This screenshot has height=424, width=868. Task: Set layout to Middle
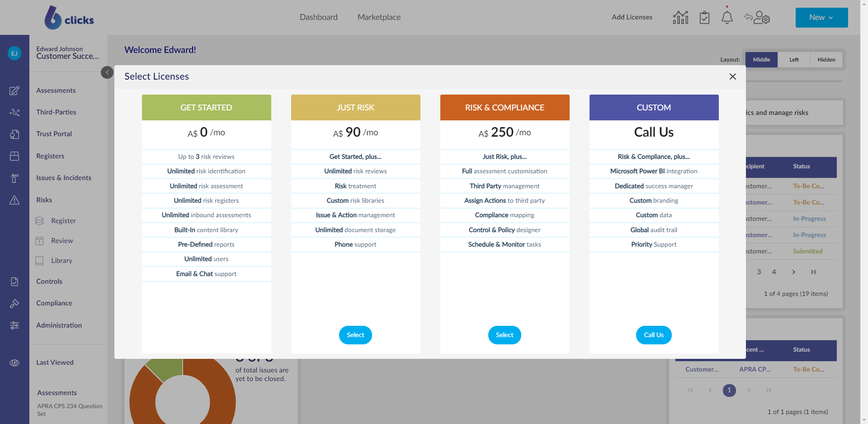761,60
